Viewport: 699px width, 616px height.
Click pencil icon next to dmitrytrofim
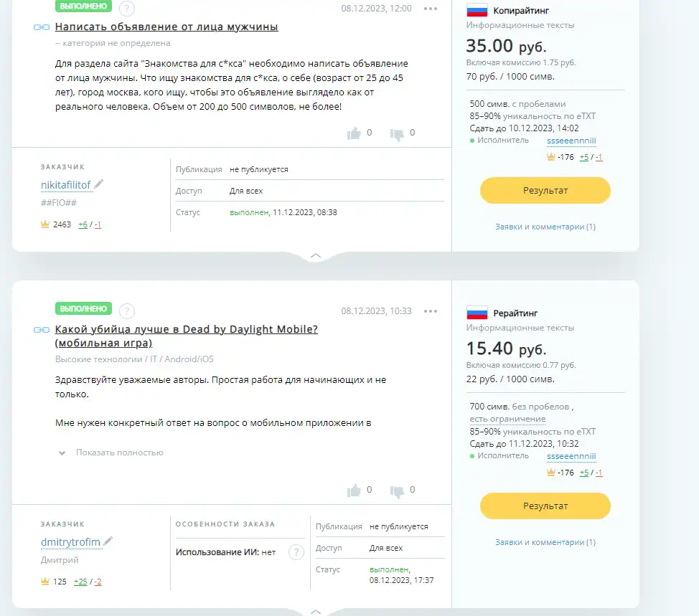pyautogui.click(x=108, y=541)
